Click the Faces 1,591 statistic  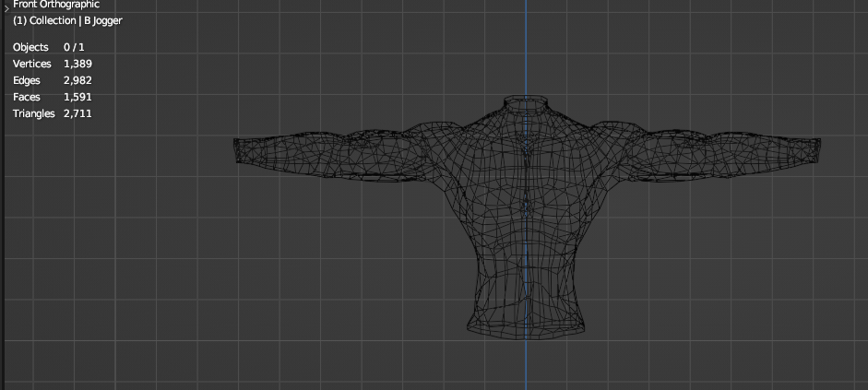pyautogui.click(x=53, y=97)
